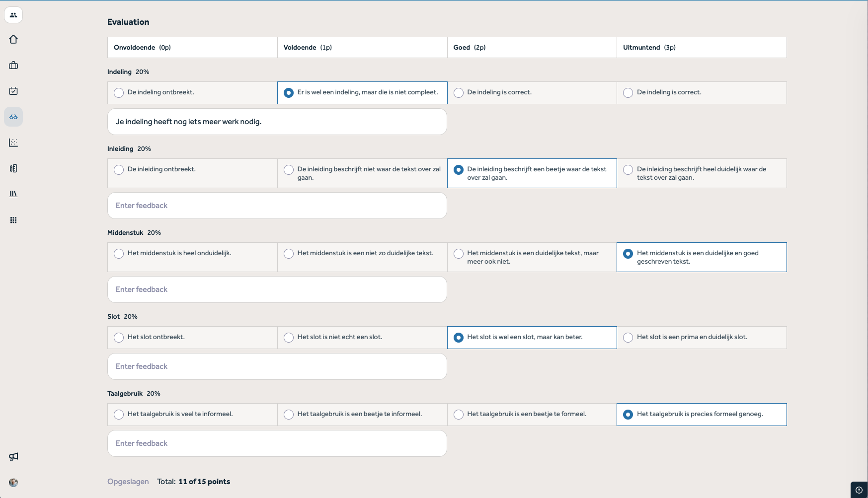This screenshot has width=868, height=498.
Task: Click the 'Onvoldoende (0p)' column header
Action: tap(192, 48)
